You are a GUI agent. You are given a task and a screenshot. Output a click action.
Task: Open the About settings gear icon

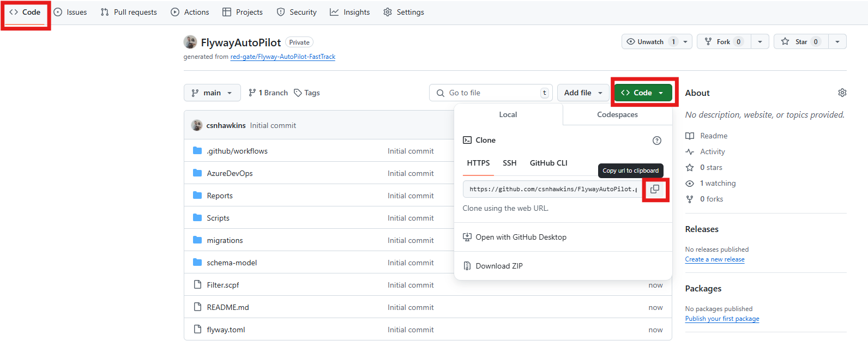coord(842,93)
